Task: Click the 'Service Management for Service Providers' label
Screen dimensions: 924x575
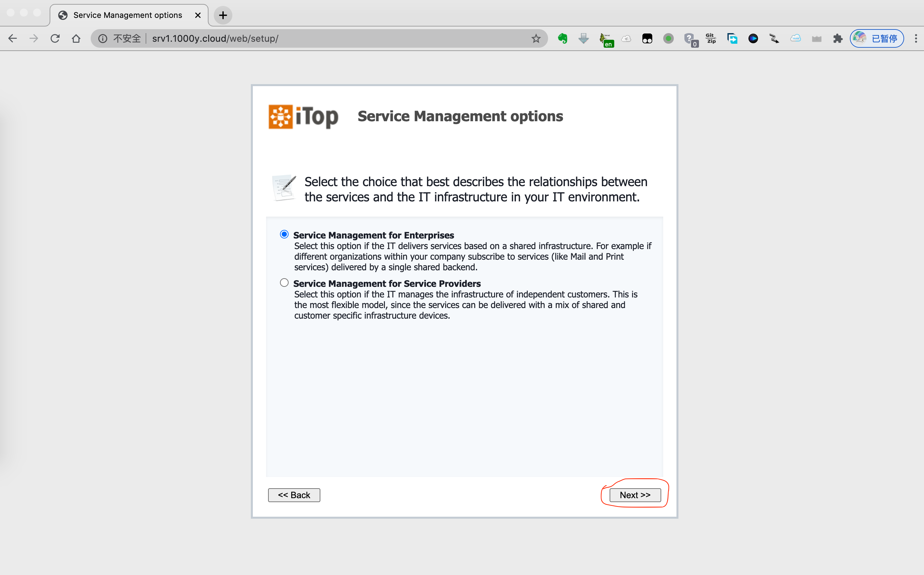Action: coord(387,283)
